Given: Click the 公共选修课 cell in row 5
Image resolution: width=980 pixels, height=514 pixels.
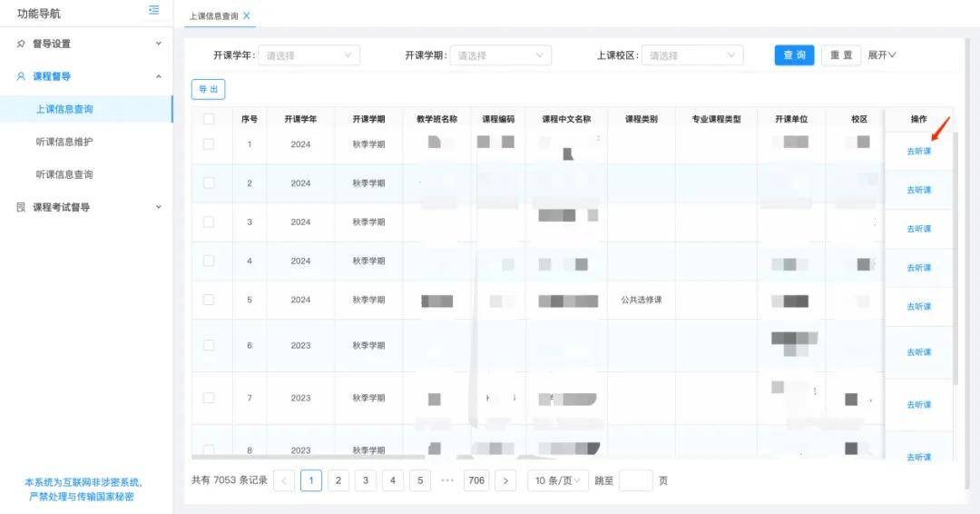Looking at the screenshot, I should (x=642, y=301).
